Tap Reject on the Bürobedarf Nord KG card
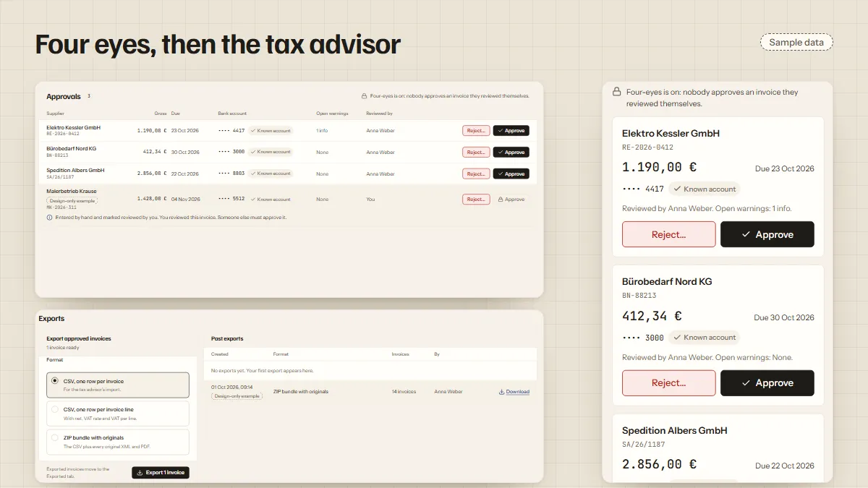 coord(669,383)
